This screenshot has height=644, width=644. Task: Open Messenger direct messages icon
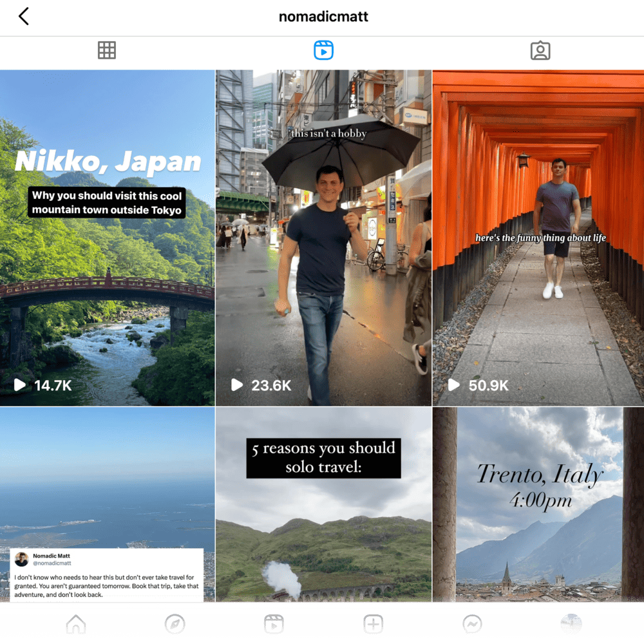(x=472, y=624)
